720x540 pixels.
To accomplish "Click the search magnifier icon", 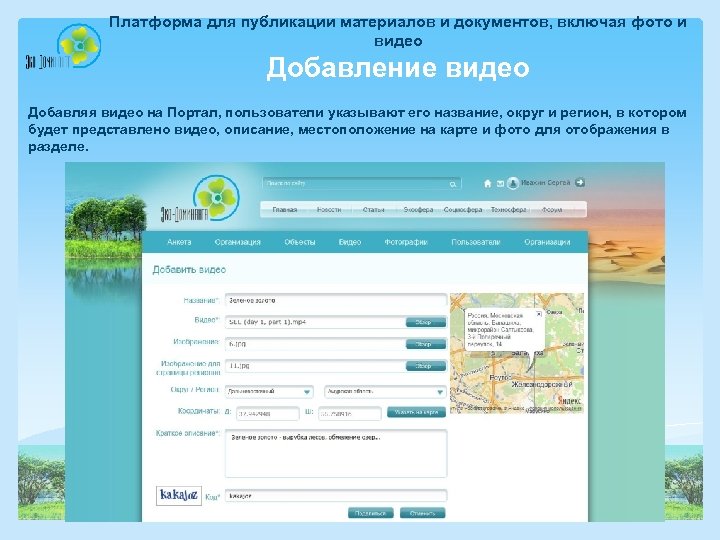I will point(453,184).
